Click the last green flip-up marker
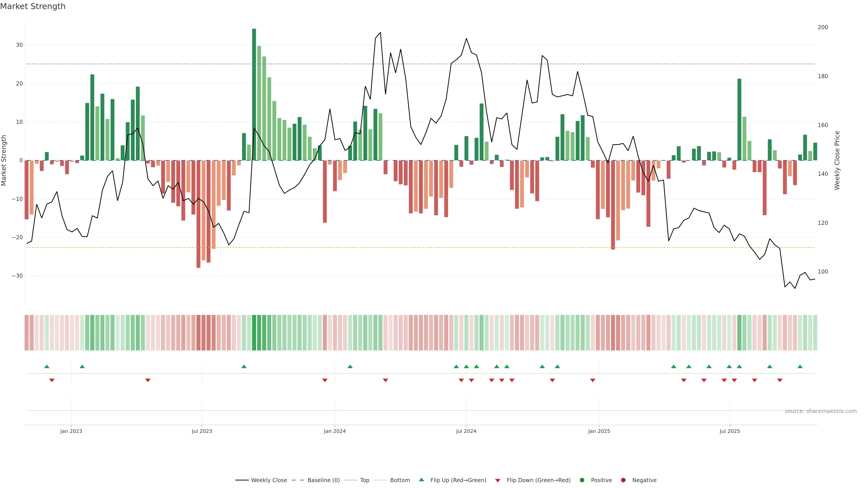This screenshot has height=488, width=868. pyautogui.click(x=800, y=366)
